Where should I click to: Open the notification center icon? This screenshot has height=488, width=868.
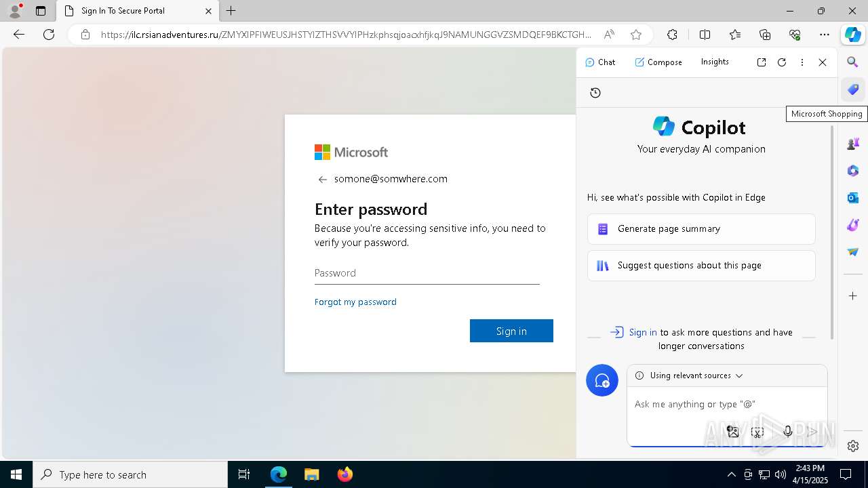(846, 474)
